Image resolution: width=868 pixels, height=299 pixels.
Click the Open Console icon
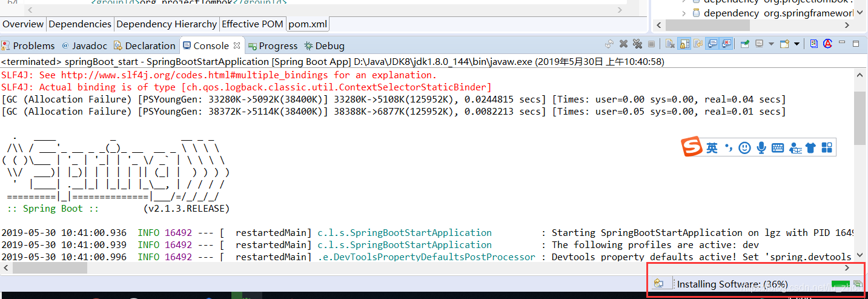click(784, 44)
